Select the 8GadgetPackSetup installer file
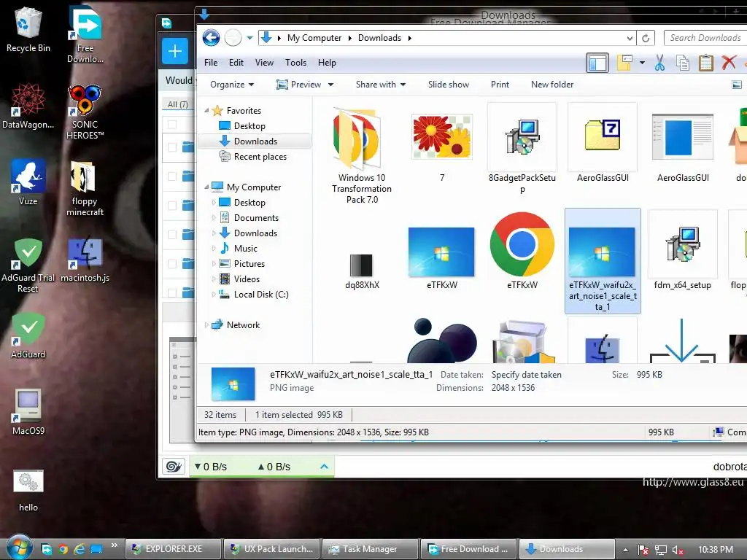The width and height of the screenshot is (747, 560). coord(522,149)
